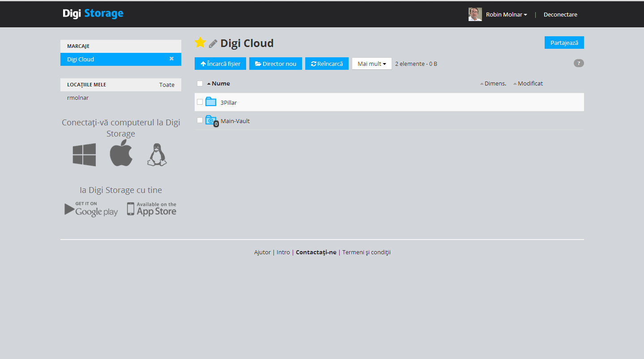Open the Mai mult dropdown

pyautogui.click(x=372, y=64)
